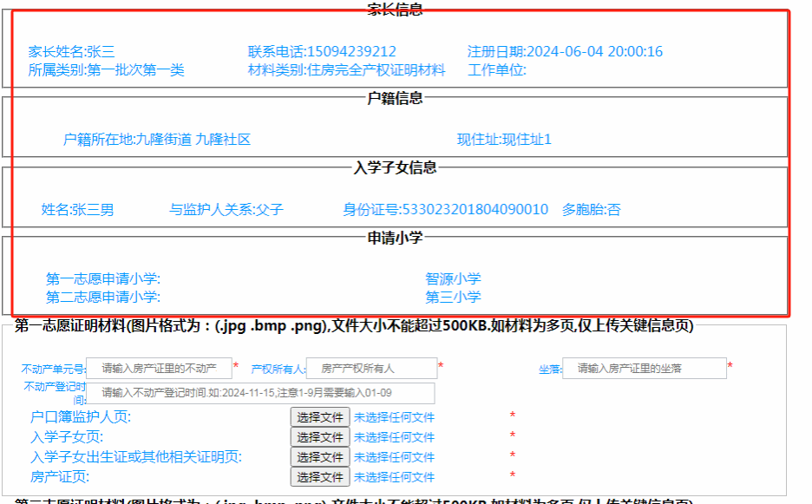The height and width of the screenshot is (504, 812).
Task: Click the 坐落 label text
Action: tap(549, 370)
